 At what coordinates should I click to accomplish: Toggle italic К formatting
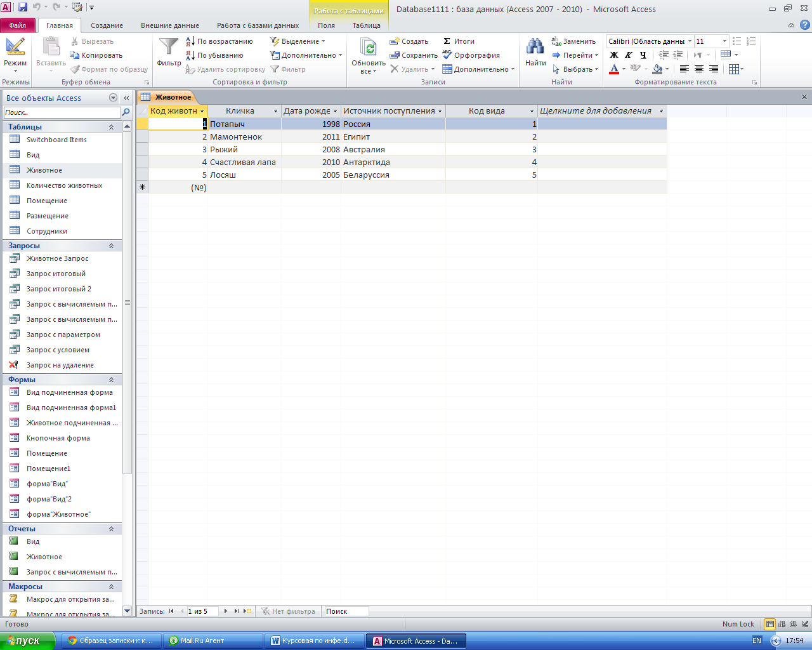(629, 55)
